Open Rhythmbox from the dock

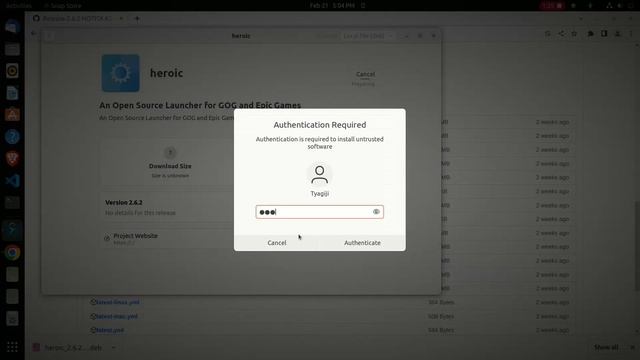12,71
